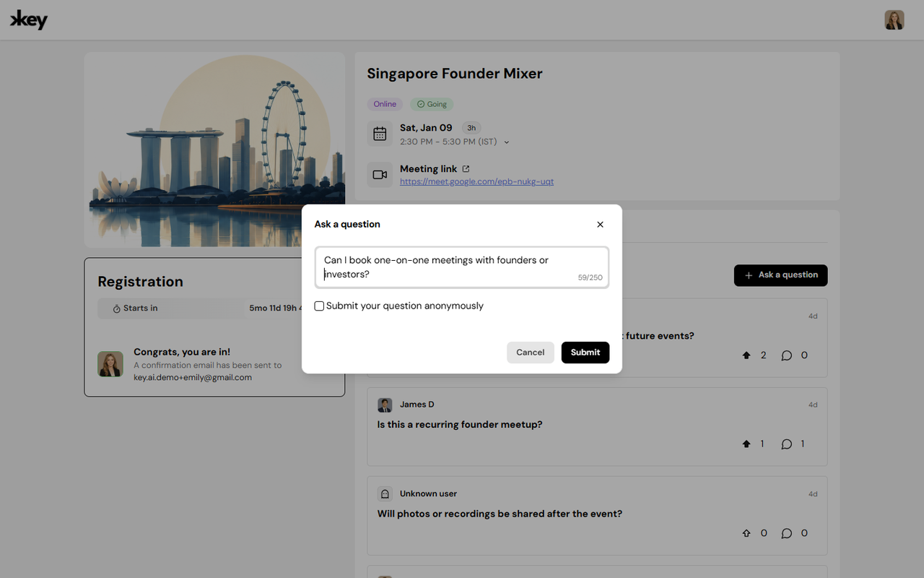Click the Singapore skyline event image
The height and width of the screenshot is (578, 924).
click(214, 150)
